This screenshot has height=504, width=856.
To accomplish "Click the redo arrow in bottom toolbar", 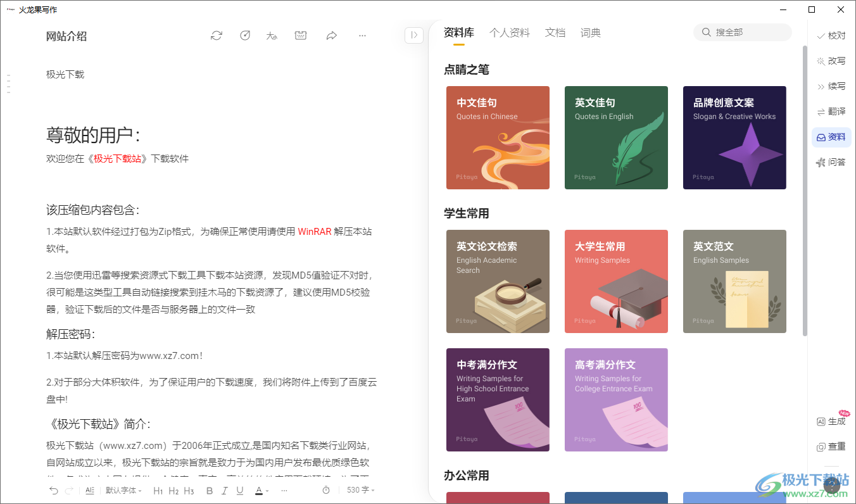I will click(69, 490).
